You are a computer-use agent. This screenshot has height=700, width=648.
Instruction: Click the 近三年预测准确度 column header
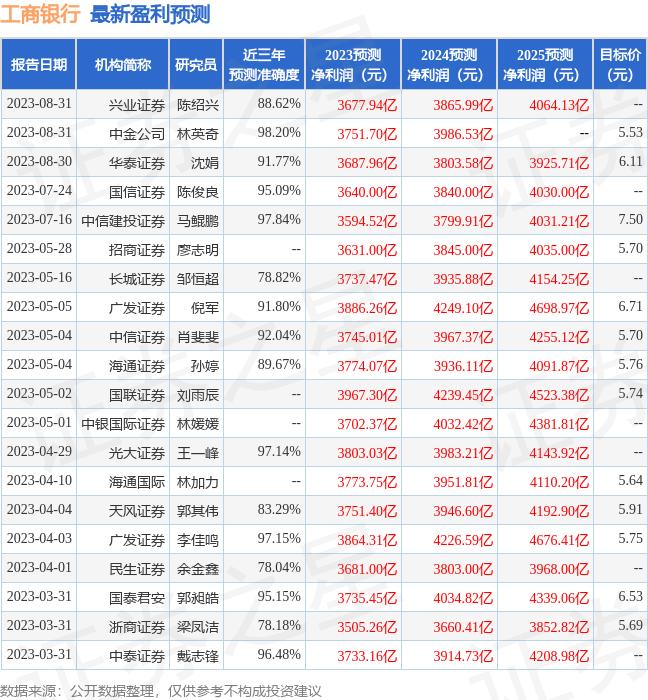[x=264, y=65]
